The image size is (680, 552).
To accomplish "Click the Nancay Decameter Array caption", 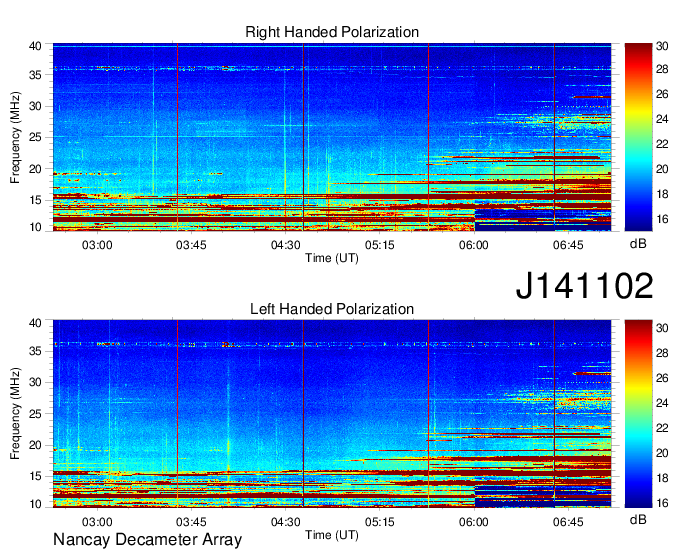I will (147, 540).
